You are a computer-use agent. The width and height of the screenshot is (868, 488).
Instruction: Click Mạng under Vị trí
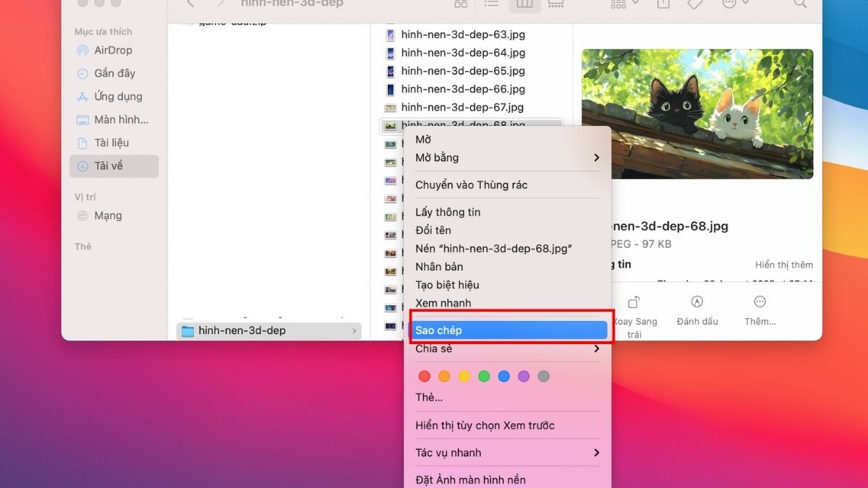(x=108, y=216)
